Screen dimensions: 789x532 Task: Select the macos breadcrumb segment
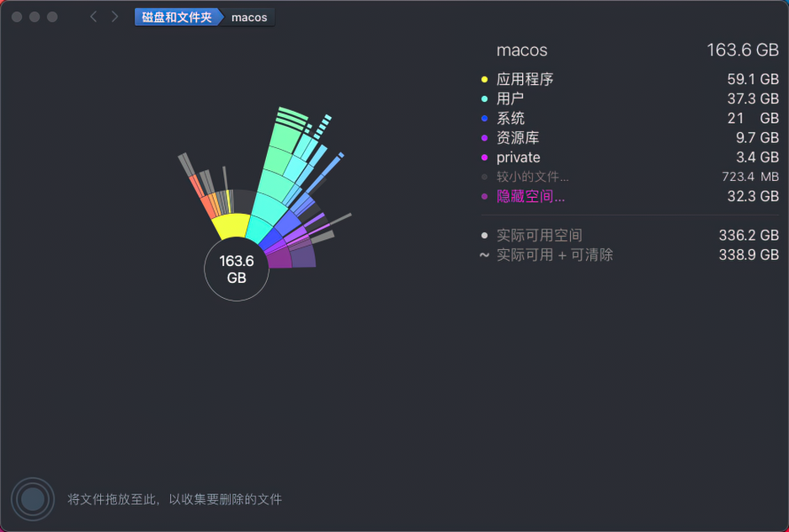coord(249,17)
